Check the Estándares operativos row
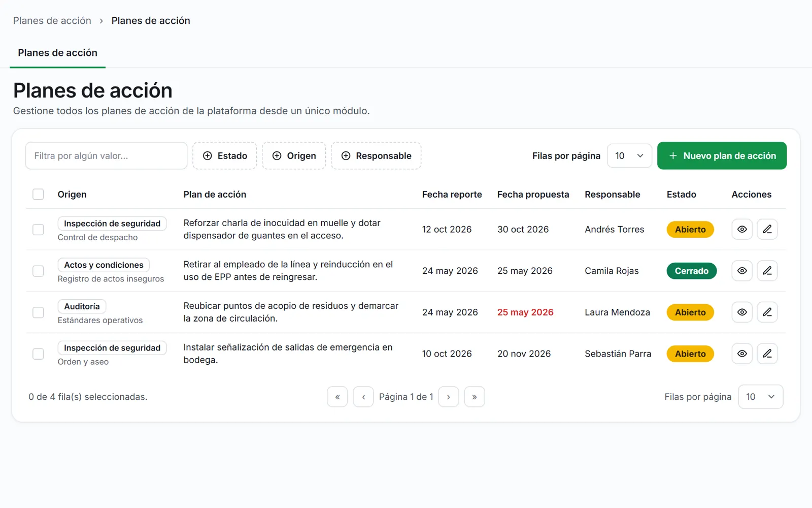812x508 pixels. coord(38,312)
